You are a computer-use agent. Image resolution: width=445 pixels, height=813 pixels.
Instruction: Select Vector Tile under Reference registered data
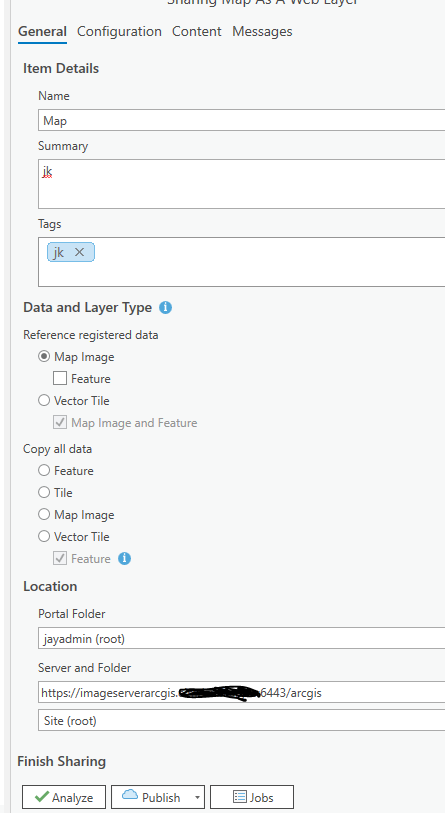(45, 401)
